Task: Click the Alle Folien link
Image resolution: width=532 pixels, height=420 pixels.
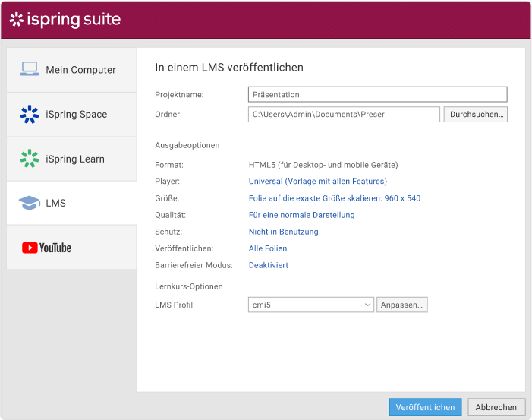Action: tap(268, 248)
